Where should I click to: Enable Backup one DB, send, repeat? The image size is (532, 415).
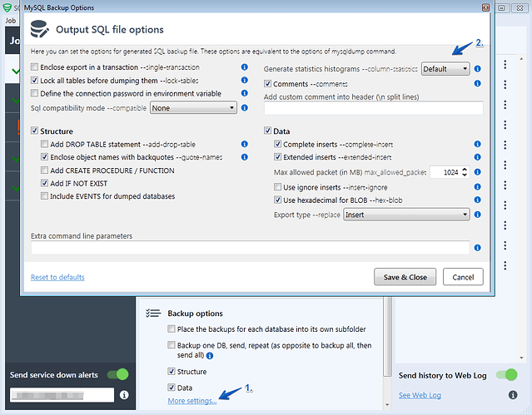point(172,345)
